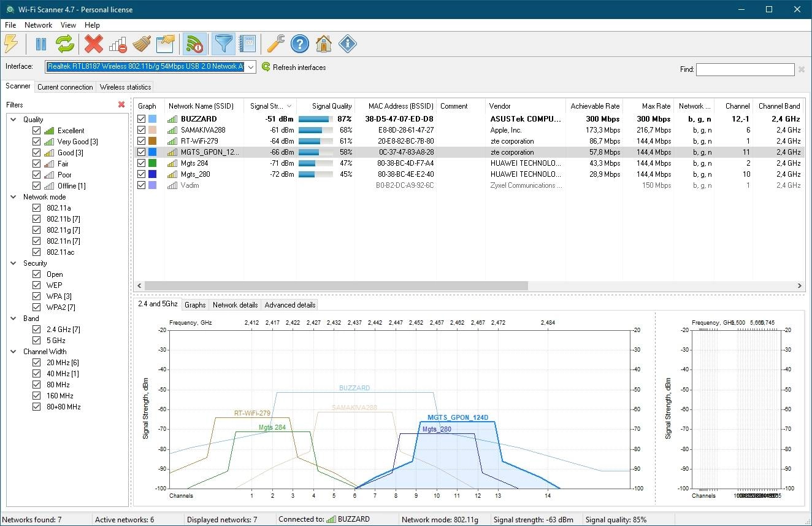Click the signal bars icon of BUZZARD row
Screen dimensions: 812x526
(x=172, y=119)
